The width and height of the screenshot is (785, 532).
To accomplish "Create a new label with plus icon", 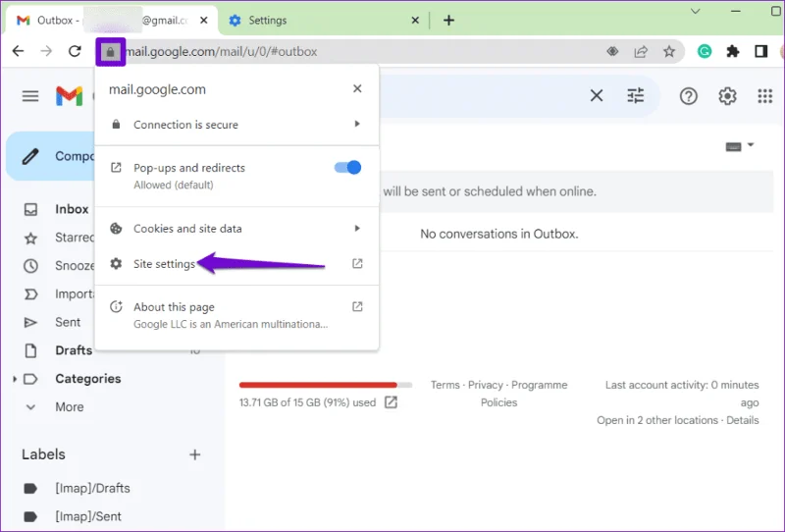I will click(194, 454).
